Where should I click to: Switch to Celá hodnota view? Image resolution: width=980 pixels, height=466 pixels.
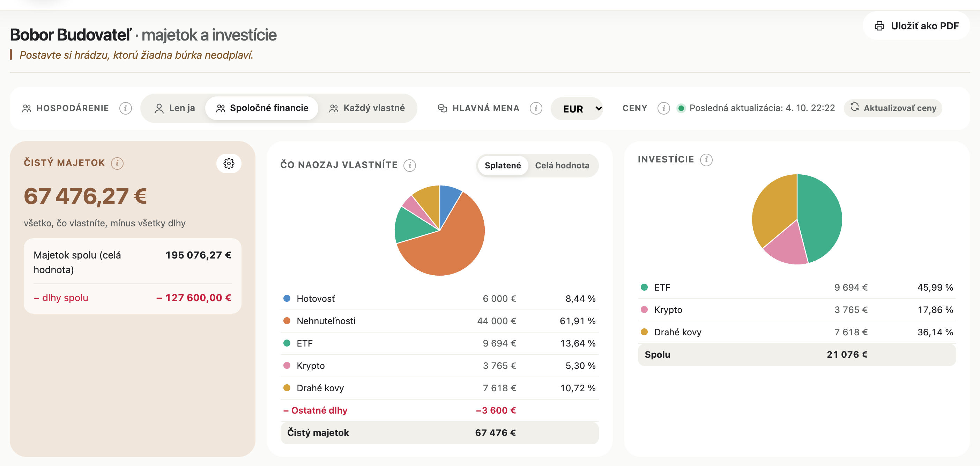pos(562,165)
